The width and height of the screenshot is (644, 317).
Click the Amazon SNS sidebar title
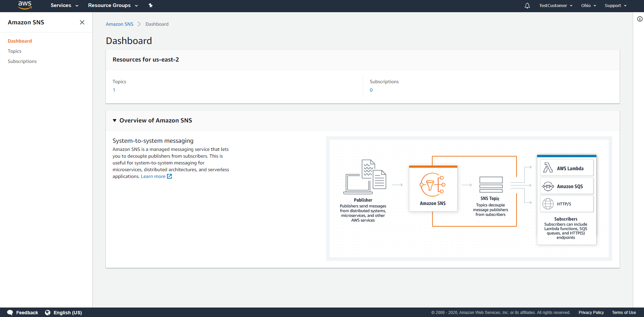point(26,22)
